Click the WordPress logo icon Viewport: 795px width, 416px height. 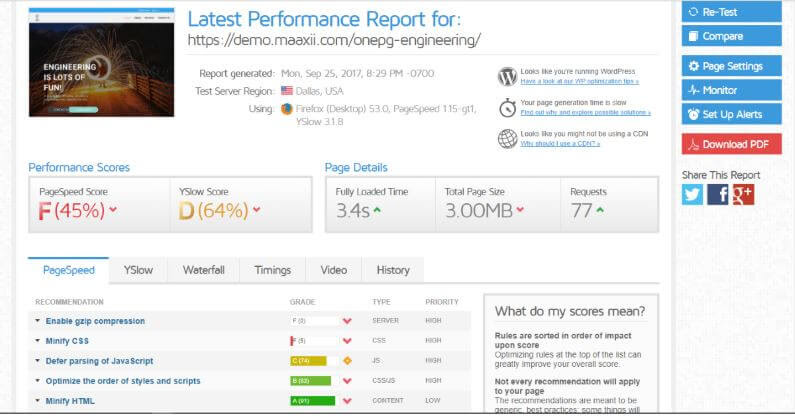coord(507,77)
